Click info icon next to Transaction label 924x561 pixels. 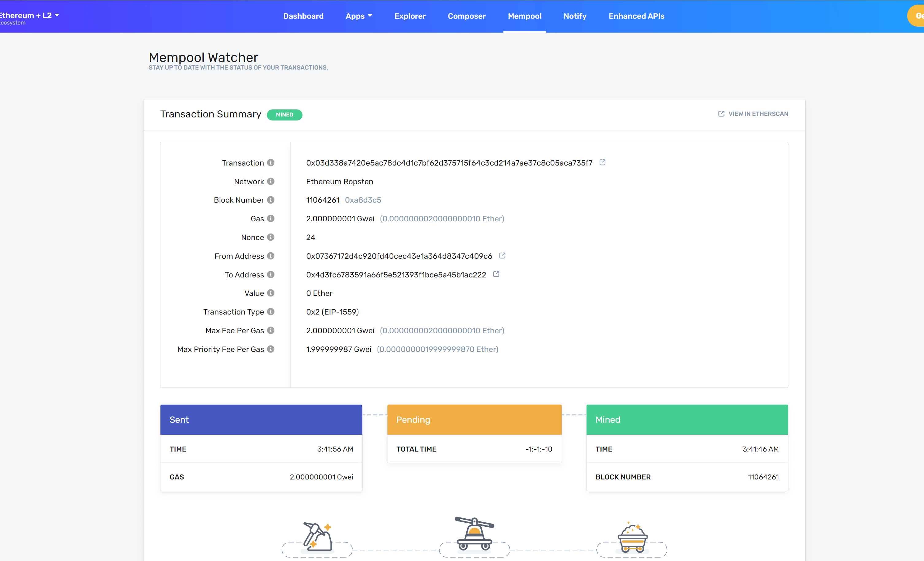[x=270, y=163]
